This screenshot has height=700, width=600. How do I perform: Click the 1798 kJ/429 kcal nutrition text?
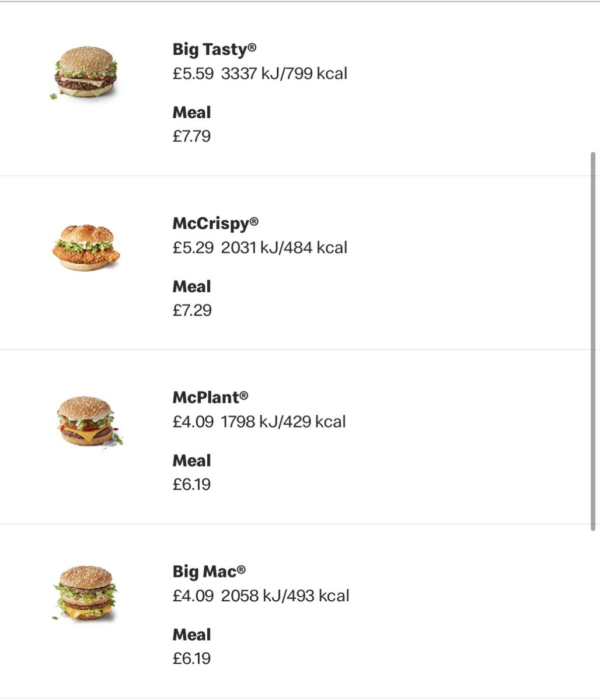284,422
